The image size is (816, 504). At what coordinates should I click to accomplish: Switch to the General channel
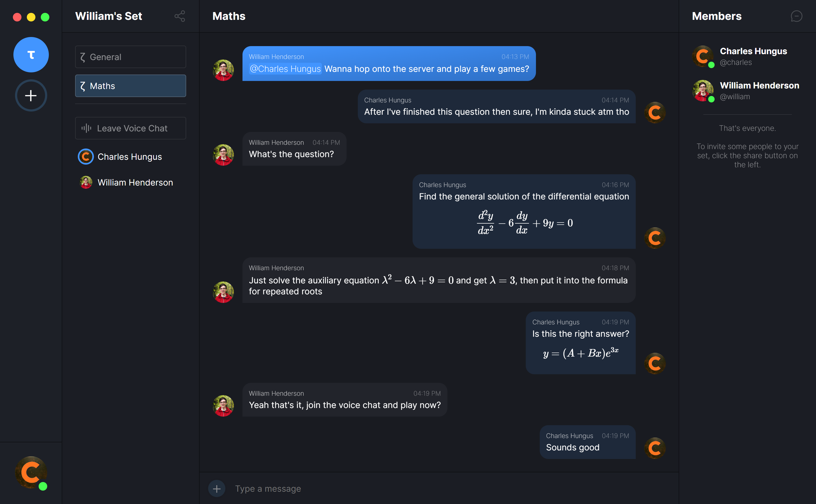130,57
